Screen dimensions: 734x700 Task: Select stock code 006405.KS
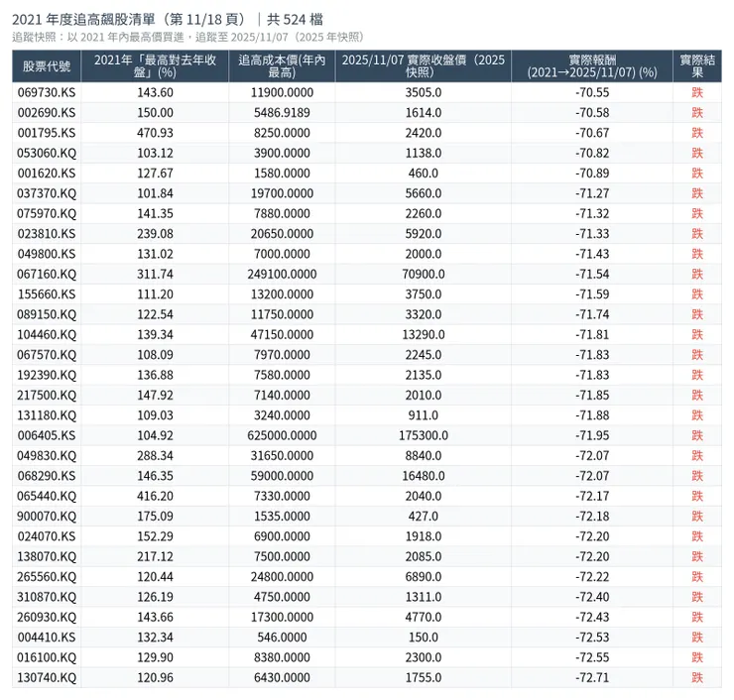[x=47, y=435]
